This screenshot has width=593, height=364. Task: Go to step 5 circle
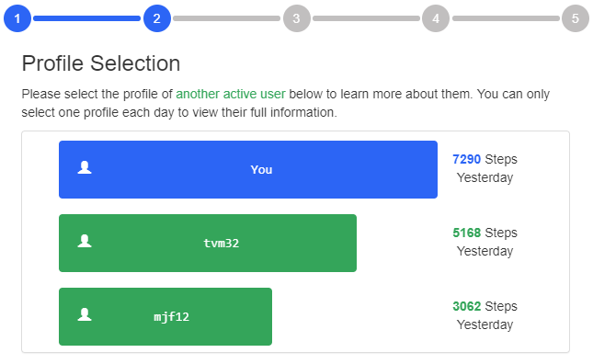coord(576,18)
